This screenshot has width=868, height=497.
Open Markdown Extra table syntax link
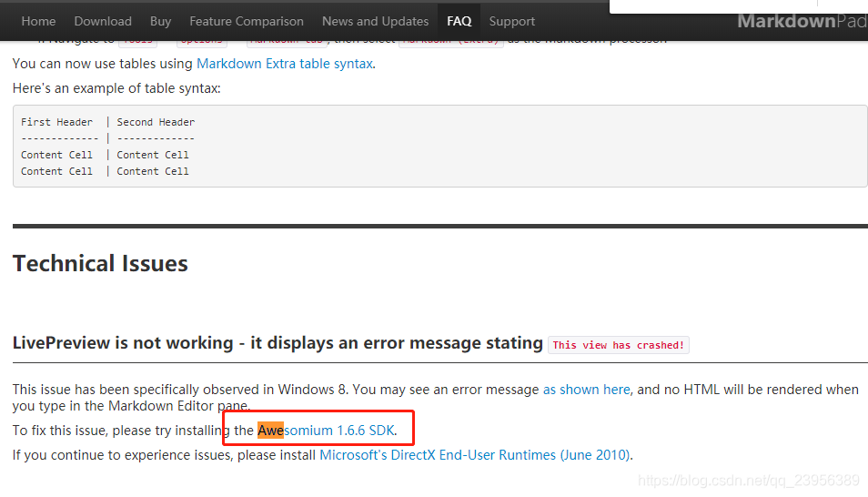[x=285, y=64]
